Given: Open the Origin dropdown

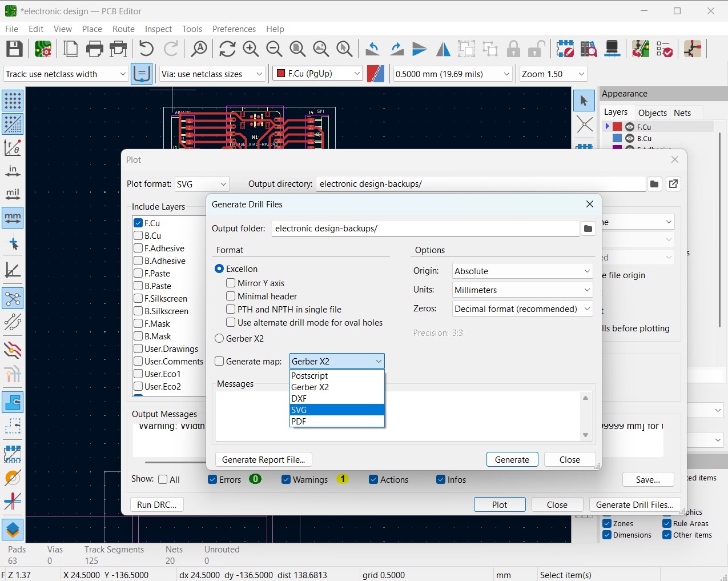Looking at the screenshot, I should click(x=522, y=271).
